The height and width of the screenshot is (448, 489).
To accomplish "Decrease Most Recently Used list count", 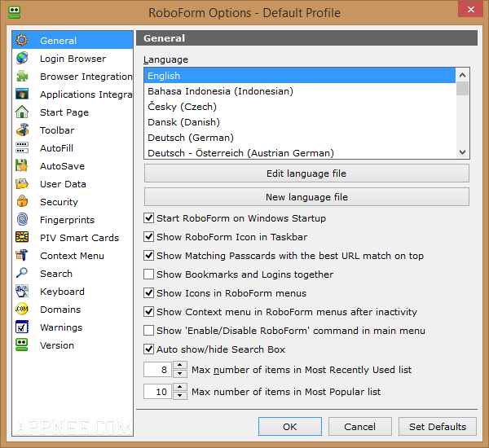I will [x=180, y=374].
